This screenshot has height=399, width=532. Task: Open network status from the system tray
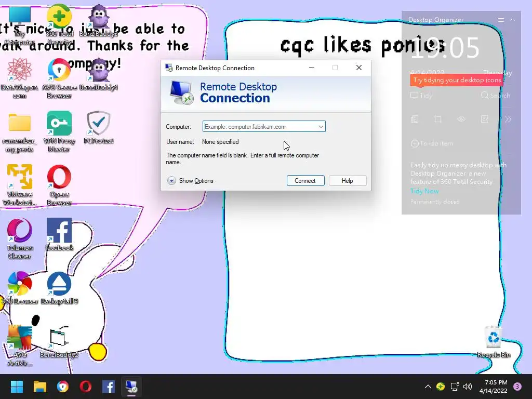[455, 387]
